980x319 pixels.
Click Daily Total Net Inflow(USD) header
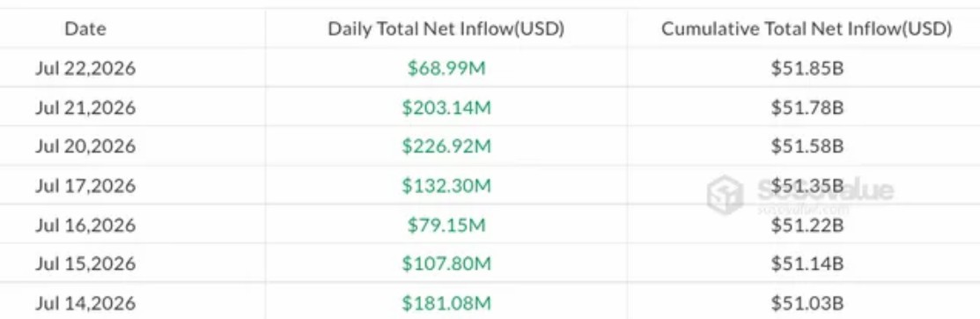click(x=446, y=29)
